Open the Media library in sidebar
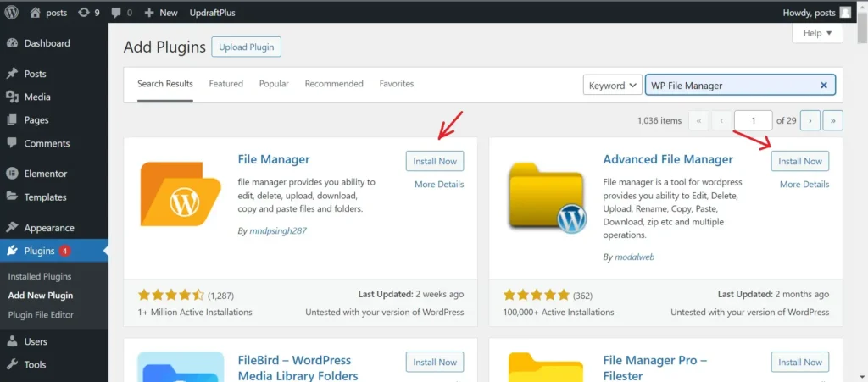Image resolution: width=868 pixels, height=382 pixels. coord(37,97)
